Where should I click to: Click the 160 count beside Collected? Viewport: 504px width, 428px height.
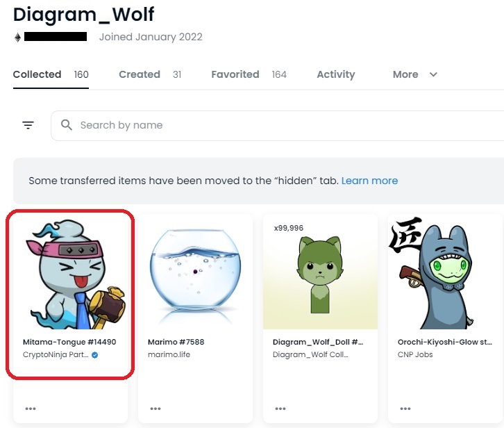pyautogui.click(x=81, y=74)
